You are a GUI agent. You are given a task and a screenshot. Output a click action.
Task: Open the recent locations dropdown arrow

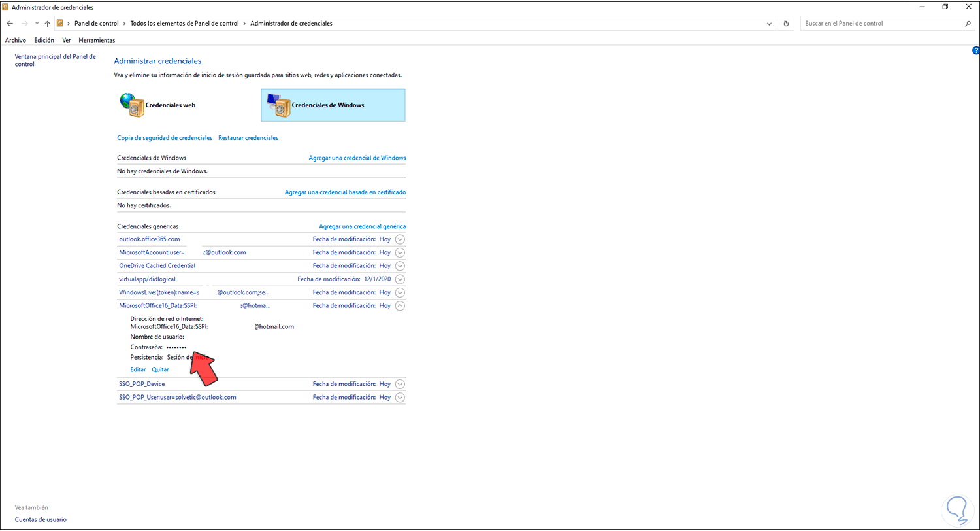pyautogui.click(x=37, y=24)
